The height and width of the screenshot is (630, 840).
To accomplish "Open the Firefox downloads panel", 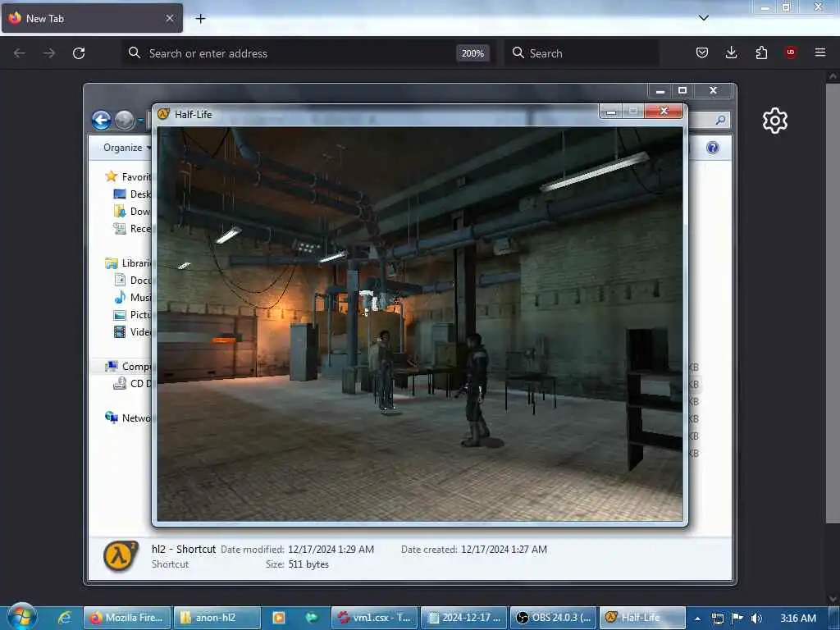I will (731, 52).
